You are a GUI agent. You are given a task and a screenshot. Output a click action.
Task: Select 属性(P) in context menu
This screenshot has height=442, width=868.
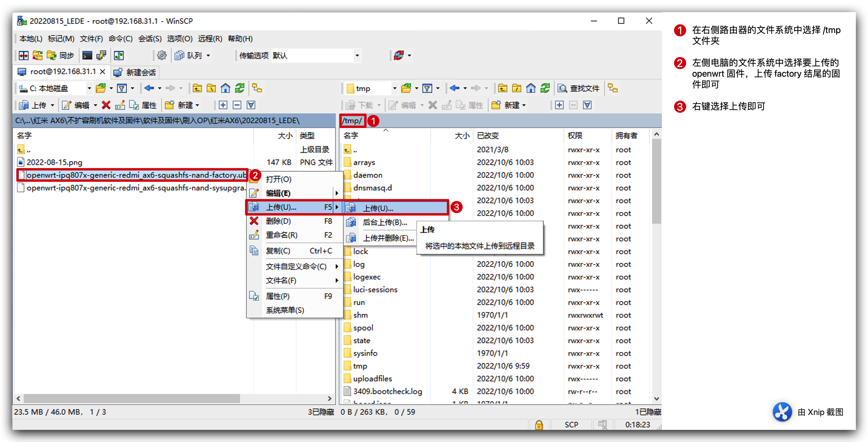click(x=295, y=296)
